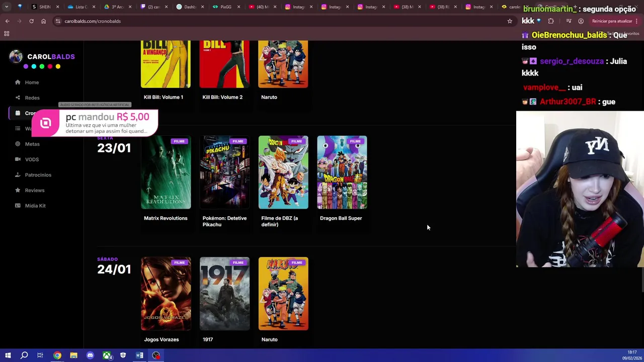Open the Matrix Revolutions poster
The image size is (644, 362).
(166, 172)
